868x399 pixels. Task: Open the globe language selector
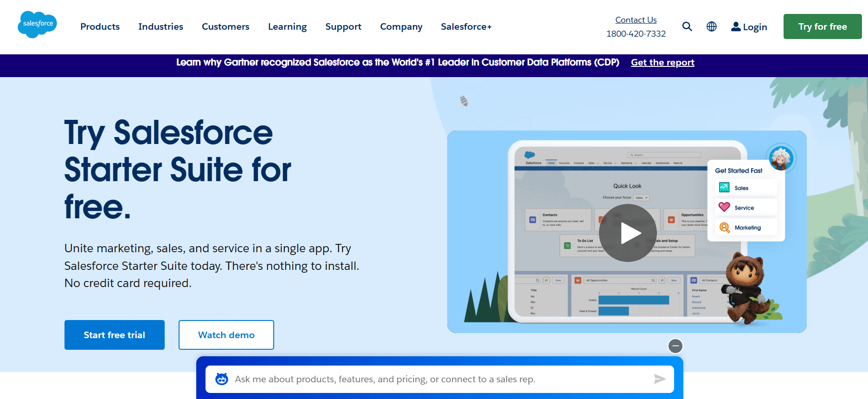pyautogui.click(x=712, y=26)
